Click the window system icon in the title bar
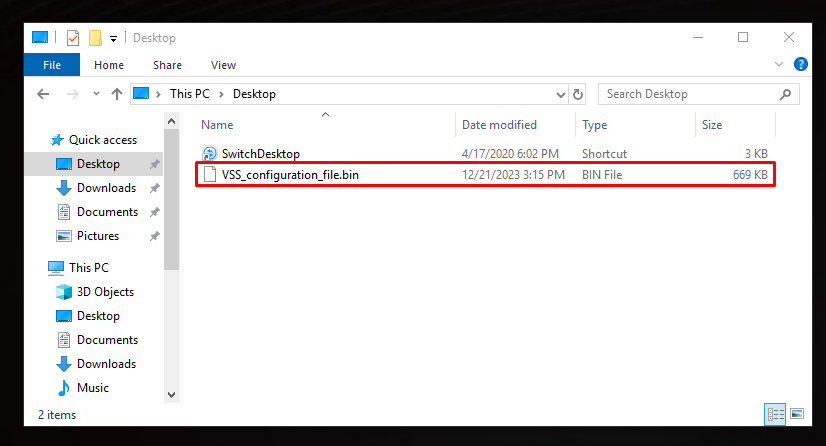 40,37
